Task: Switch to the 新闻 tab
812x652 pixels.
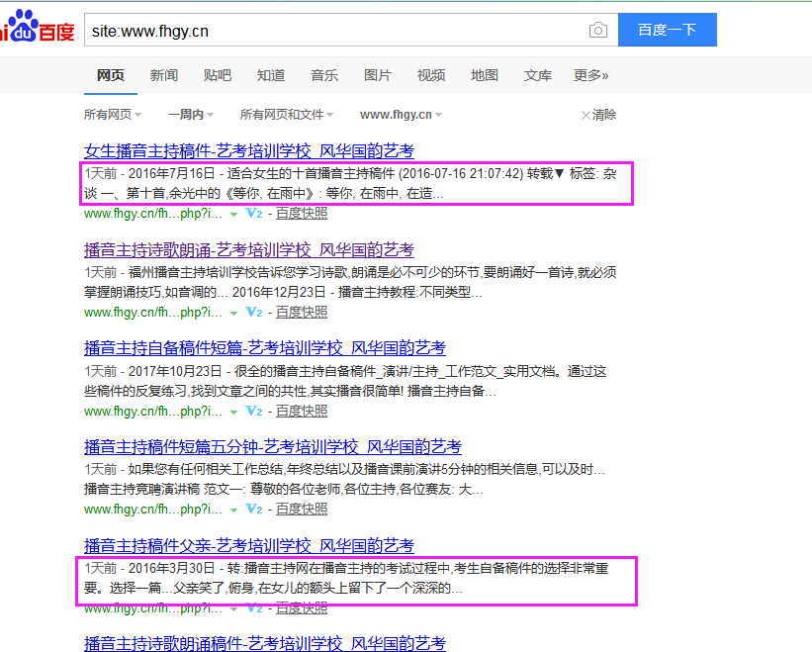Action: (x=164, y=75)
